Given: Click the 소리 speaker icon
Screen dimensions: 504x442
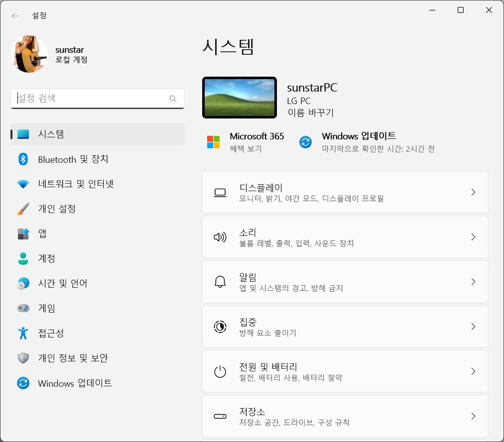Looking at the screenshot, I should tap(220, 237).
